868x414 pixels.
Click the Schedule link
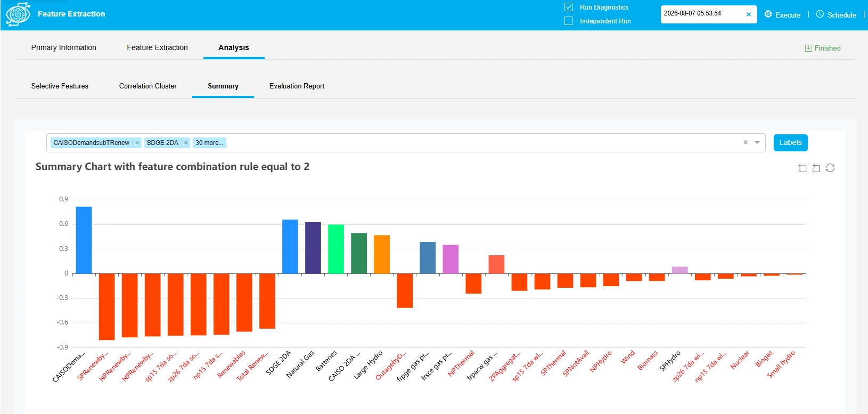[842, 15]
